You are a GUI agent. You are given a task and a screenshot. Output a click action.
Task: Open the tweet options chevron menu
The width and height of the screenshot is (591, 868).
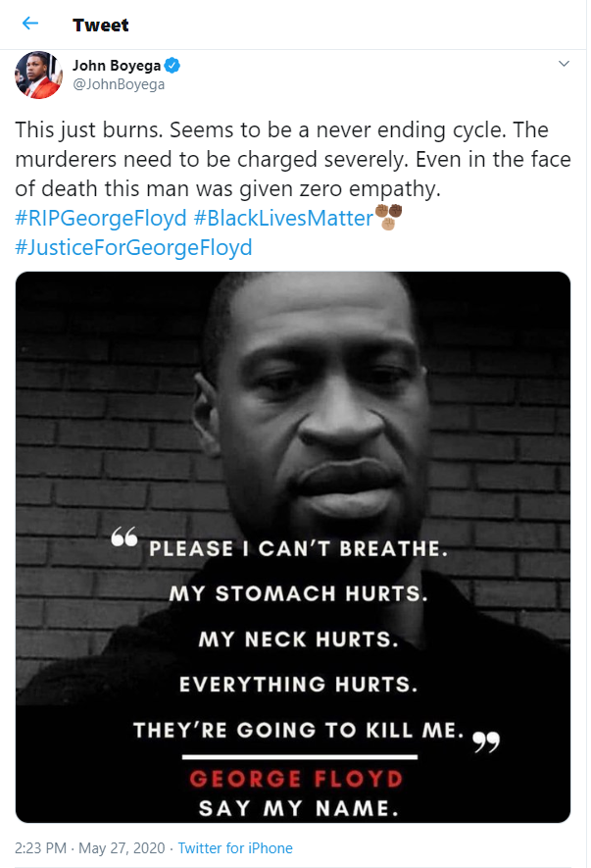click(564, 64)
